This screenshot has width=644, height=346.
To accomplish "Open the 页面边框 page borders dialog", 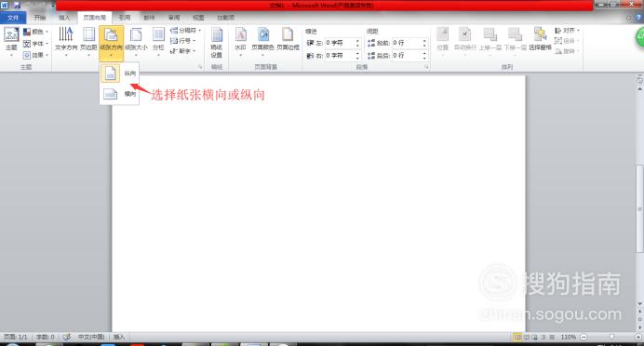I will coord(288,40).
